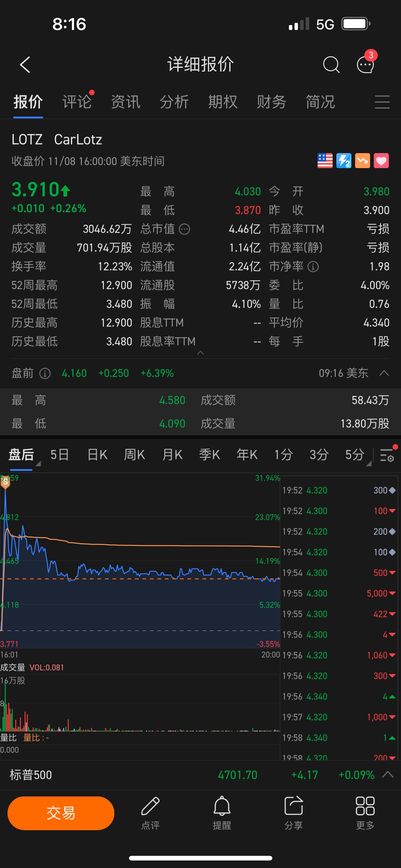Image resolution: width=401 pixels, height=868 pixels.
Task: Tap the 19:55 trade row with 5,000 shares
Action: pyautogui.click(x=339, y=593)
